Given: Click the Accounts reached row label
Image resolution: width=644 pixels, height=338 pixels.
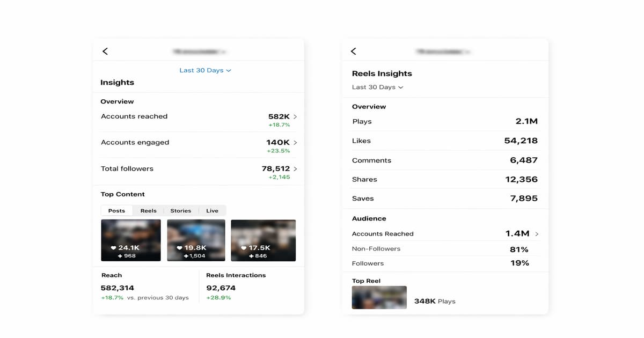Looking at the screenshot, I should (x=134, y=116).
